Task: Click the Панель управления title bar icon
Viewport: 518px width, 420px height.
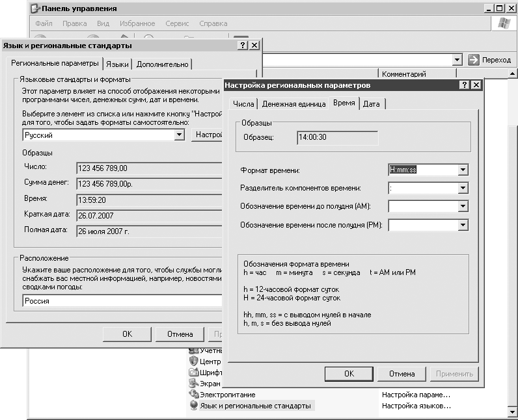Action: click(35, 8)
